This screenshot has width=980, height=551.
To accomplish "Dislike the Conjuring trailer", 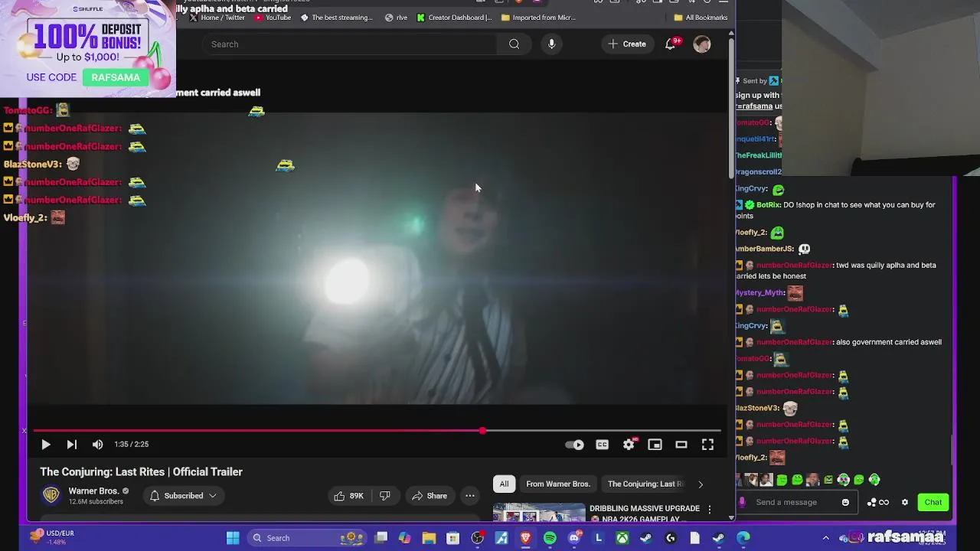I will pyautogui.click(x=385, y=496).
